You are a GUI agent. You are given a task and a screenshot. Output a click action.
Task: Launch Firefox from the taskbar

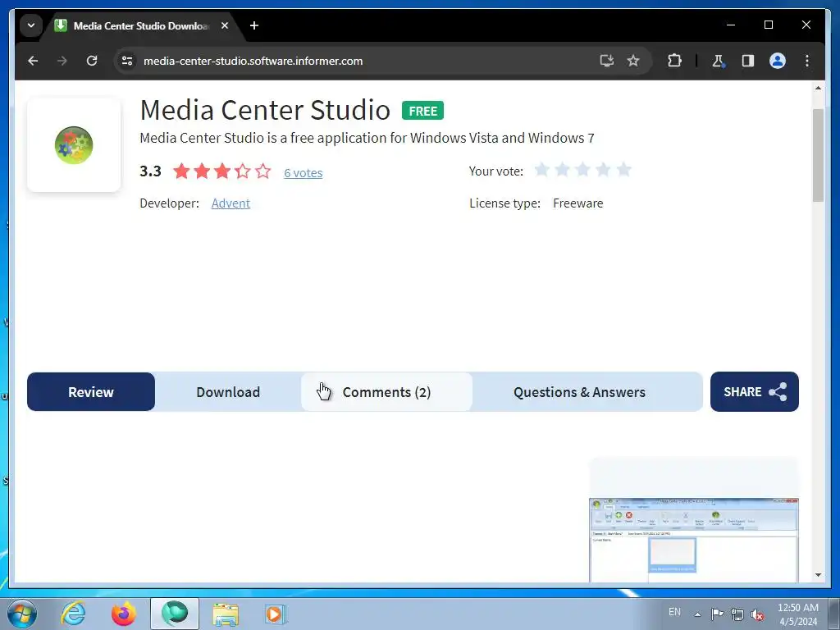tap(123, 614)
